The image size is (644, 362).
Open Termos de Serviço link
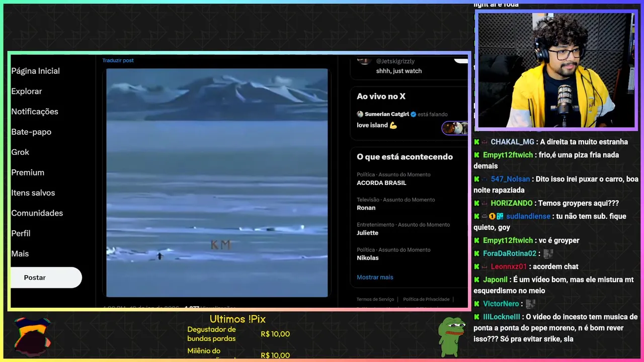click(x=375, y=299)
